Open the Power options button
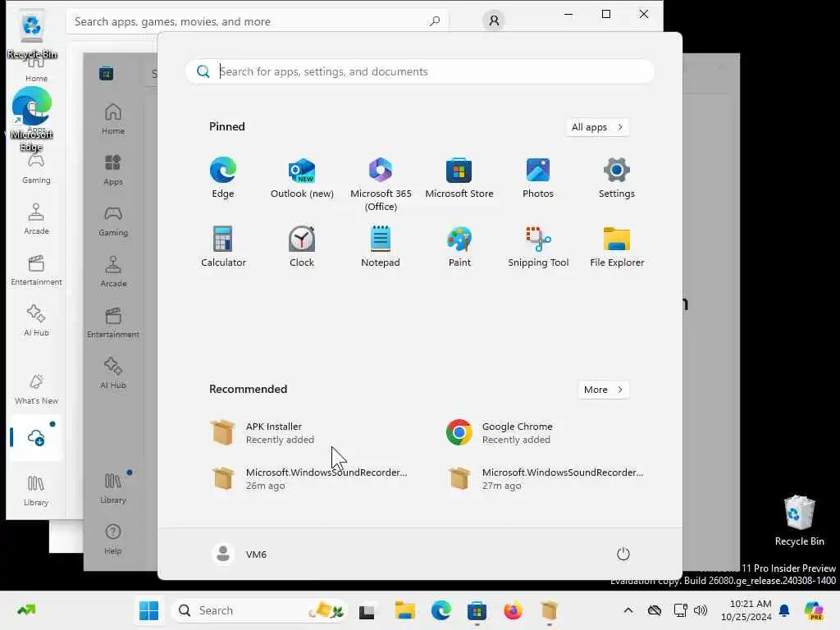Screen dimensions: 840x630 pos(623,554)
